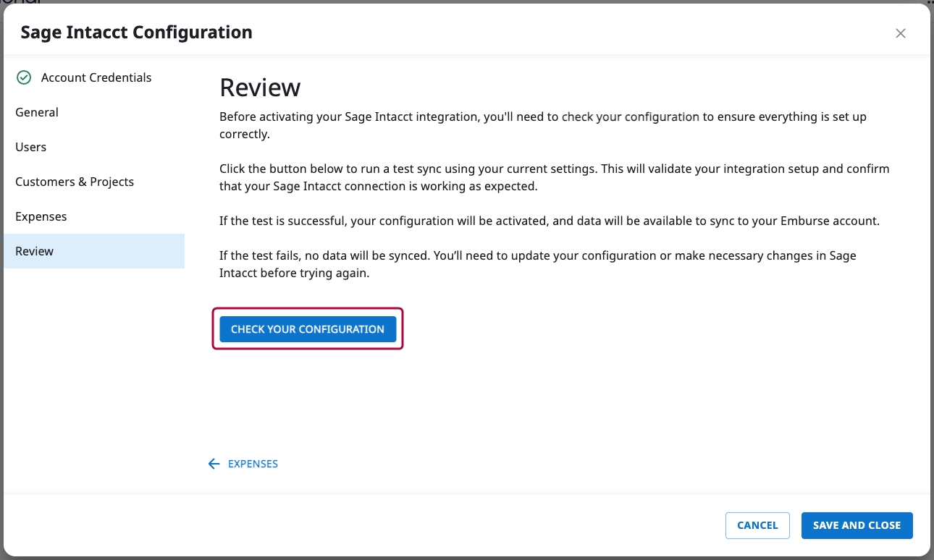This screenshot has height=560, width=934.
Task: Click the green checkmark beside Account Credentials
Action: tap(24, 77)
